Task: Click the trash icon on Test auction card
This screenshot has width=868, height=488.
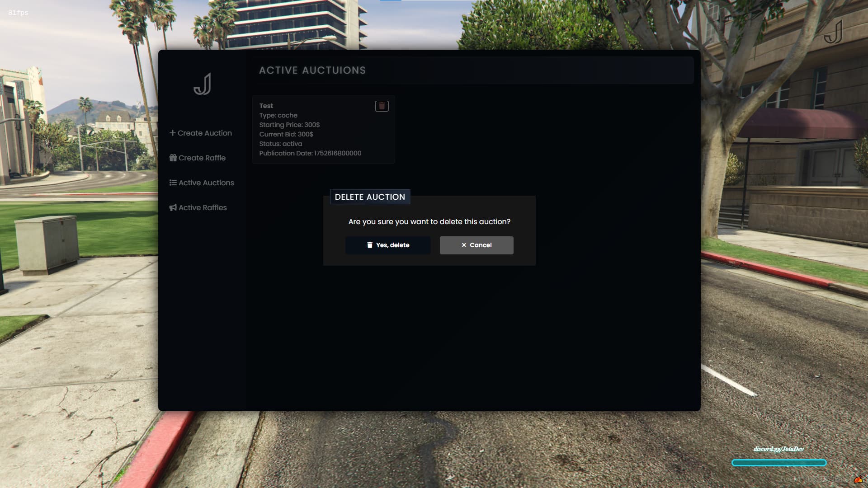Action: click(x=382, y=106)
